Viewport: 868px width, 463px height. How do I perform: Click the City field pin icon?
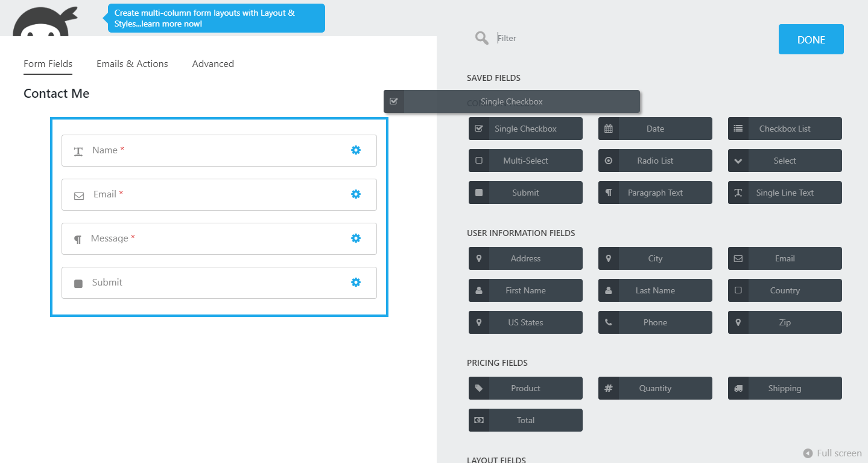(609, 258)
